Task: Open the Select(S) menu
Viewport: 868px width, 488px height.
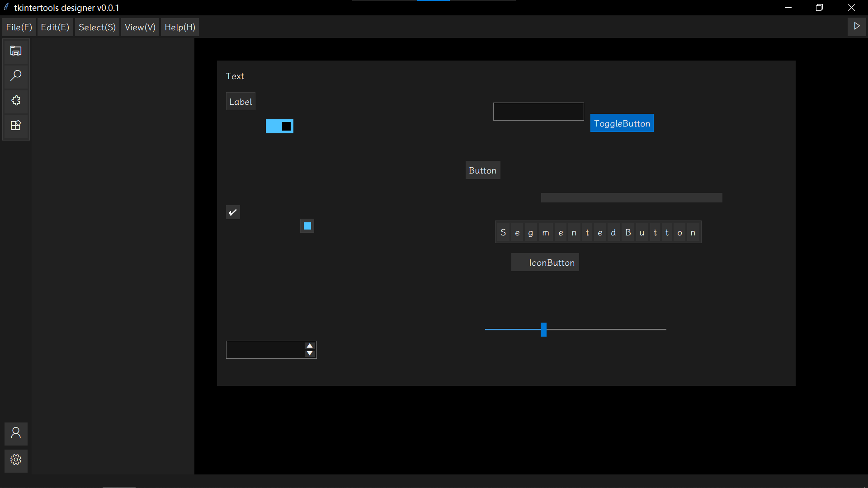Action: [x=97, y=27]
